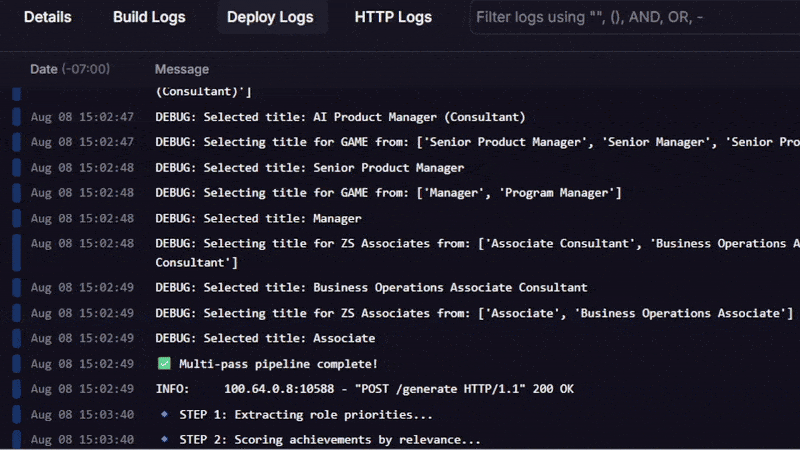
Task: Click blue level marker beside 'Multi-pass pipeline complete!' row
Action: coord(16,364)
